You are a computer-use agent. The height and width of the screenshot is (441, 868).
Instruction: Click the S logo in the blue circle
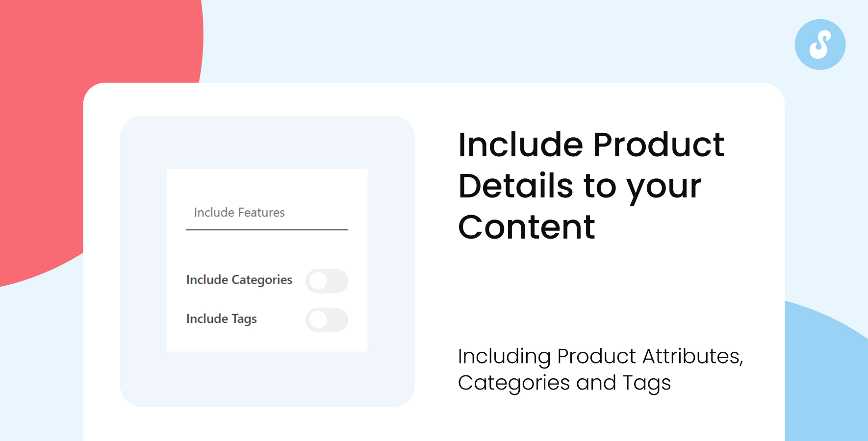tap(820, 45)
